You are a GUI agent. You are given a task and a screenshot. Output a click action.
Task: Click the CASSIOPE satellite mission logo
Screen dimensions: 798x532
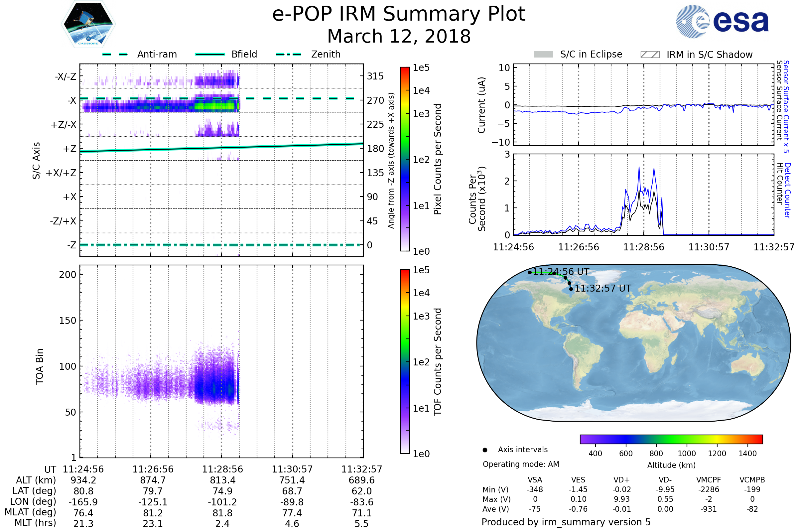coord(88,24)
